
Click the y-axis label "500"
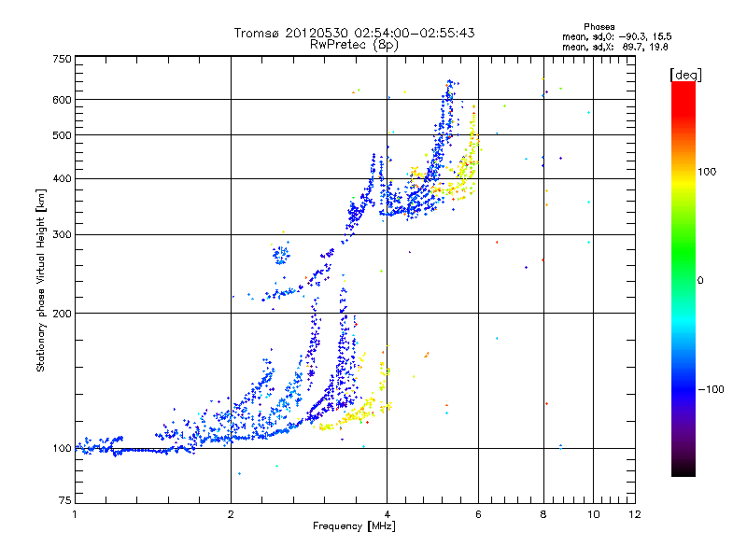(x=62, y=135)
